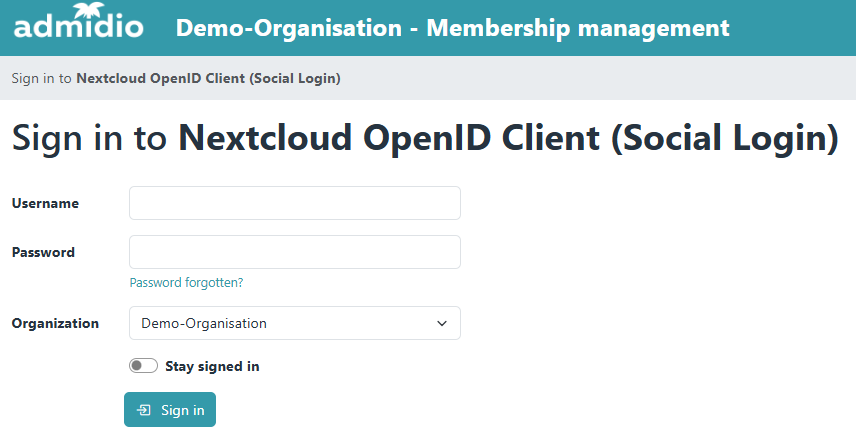Image resolution: width=856 pixels, height=446 pixels.
Task: Click the large Sign in to page heading
Action: [90, 138]
